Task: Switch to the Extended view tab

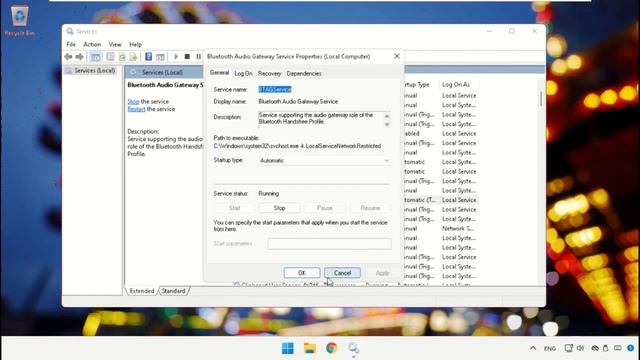Action: point(142,291)
